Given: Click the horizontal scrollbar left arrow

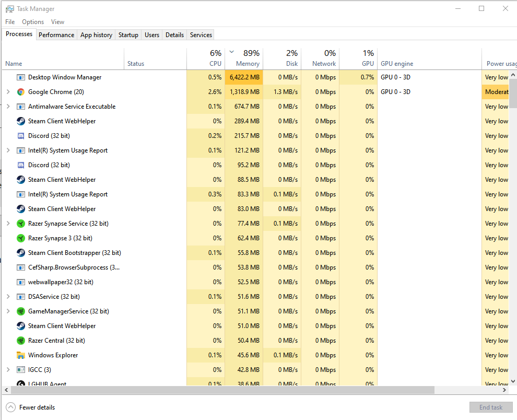Looking at the screenshot, I should (6, 390).
